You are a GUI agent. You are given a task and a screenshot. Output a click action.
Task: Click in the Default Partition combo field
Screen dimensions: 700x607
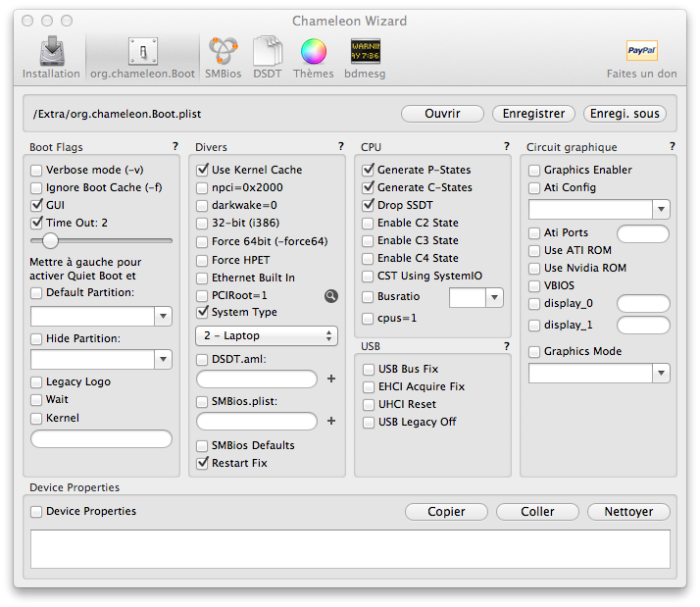[92, 316]
